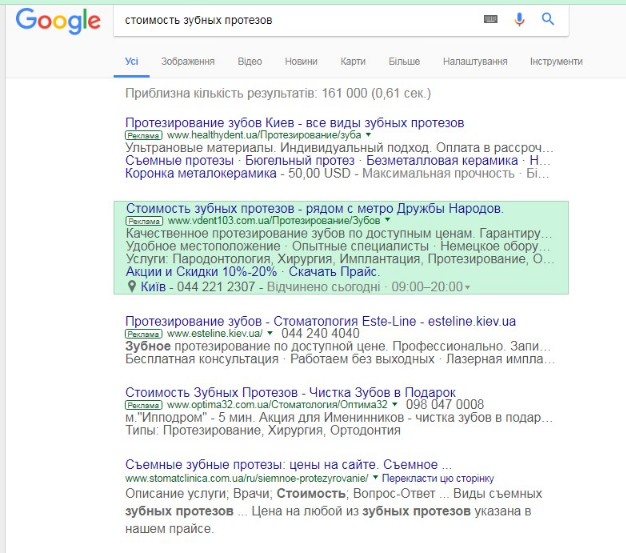The width and height of the screenshot is (626, 553).
Task: Open 'Акции и Скидки 10%-20%' sitelink
Action: tap(201, 272)
